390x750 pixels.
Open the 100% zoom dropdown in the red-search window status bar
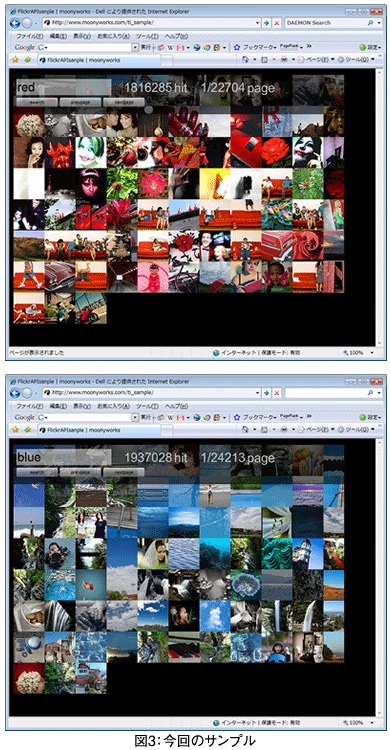pos(358,353)
